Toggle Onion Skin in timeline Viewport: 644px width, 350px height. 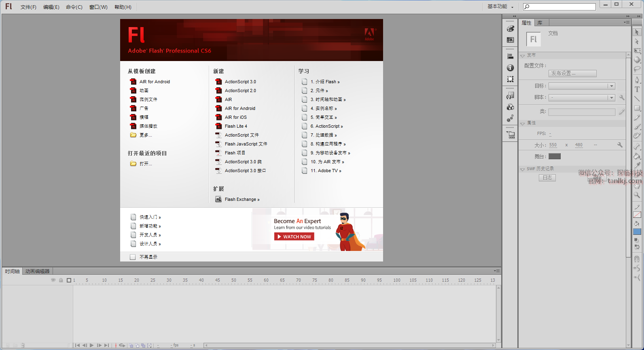(x=131, y=346)
